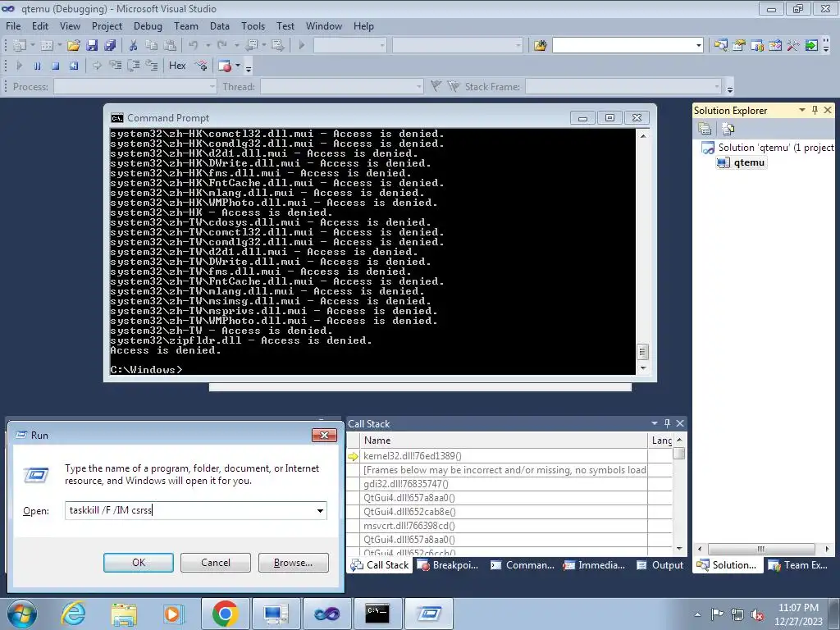This screenshot has width=840, height=630.
Task: Click the Save All toolbar icon
Action: pos(110,46)
